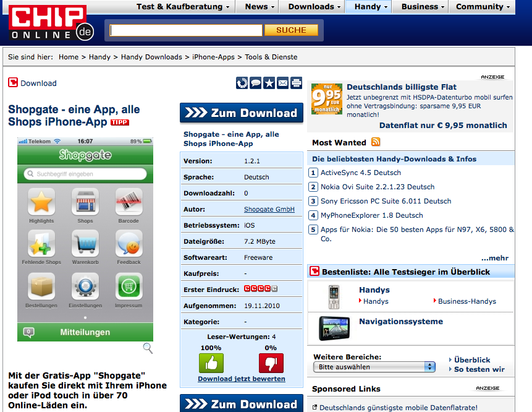Click the printer icon

pyautogui.click(x=296, y=83)
